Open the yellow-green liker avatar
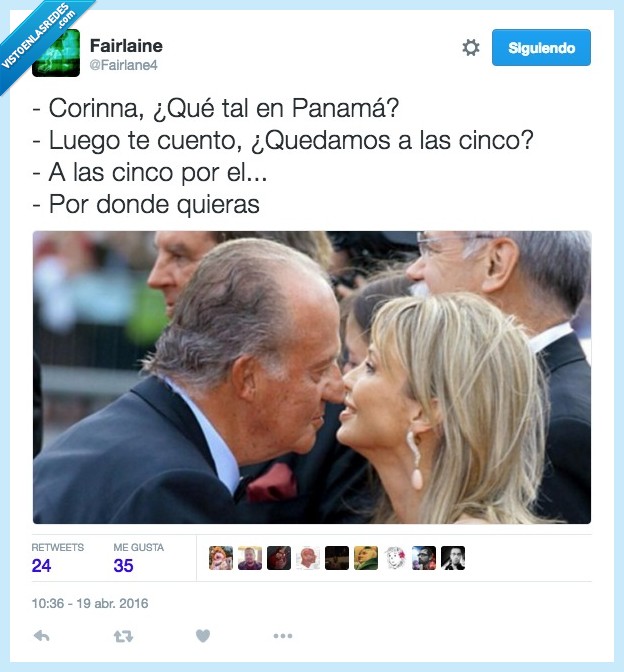Viewport: 624px width, 672px height. [x=366, y=558]
